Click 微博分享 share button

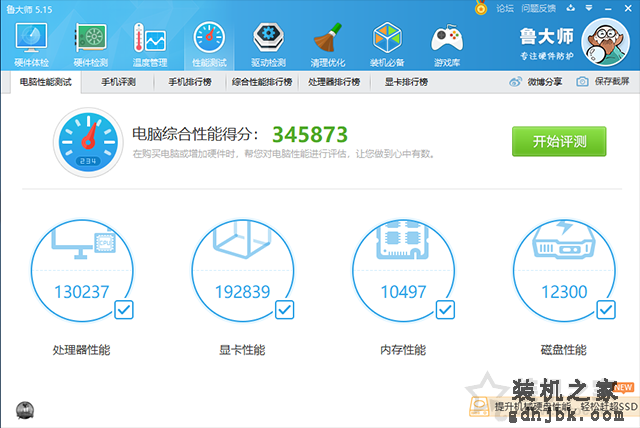coord(536,82)
